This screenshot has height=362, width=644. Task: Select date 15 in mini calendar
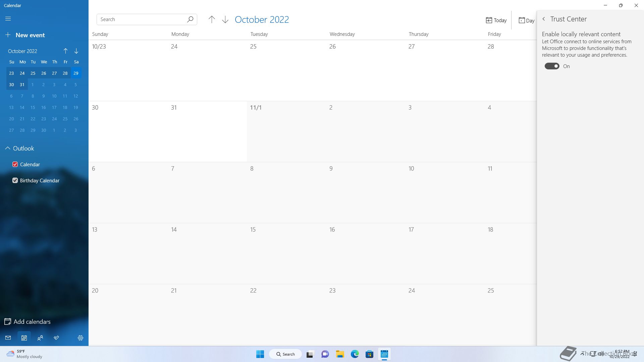(x=33, y=107)
